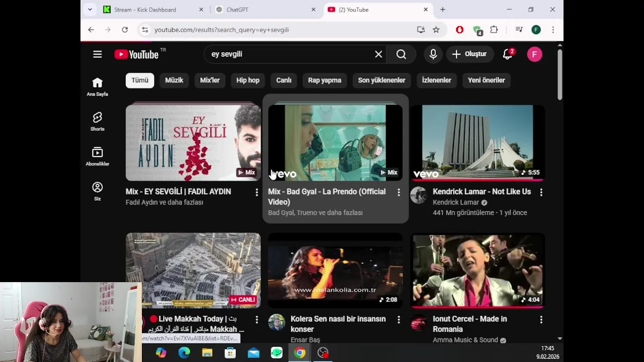644x362 pixels.
Task: Select the Canlı filter chip
Action: (x=284, y=80)
